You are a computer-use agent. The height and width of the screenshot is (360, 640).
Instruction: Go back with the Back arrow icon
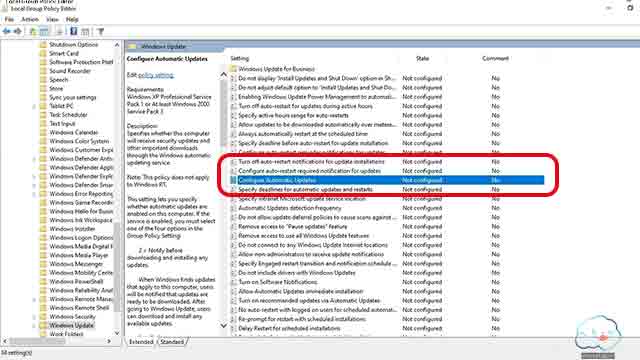(7, 31)
